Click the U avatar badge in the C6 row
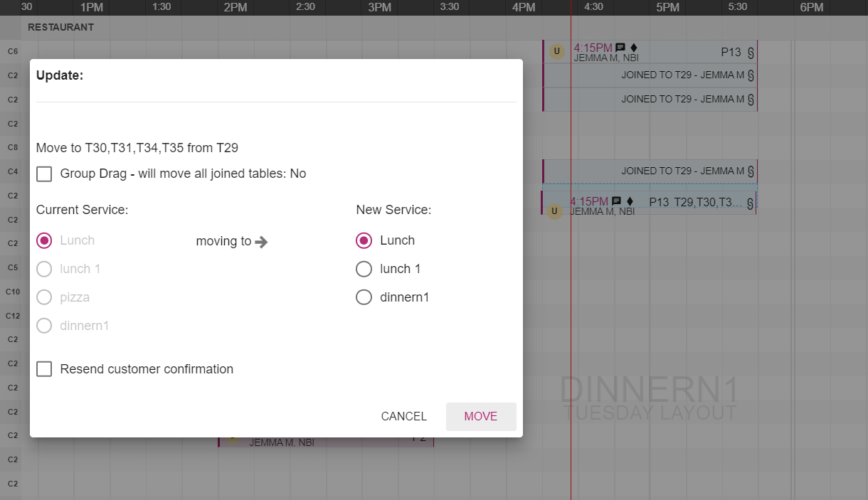Viewport: 868px width, 500px height. coord(557,51)
